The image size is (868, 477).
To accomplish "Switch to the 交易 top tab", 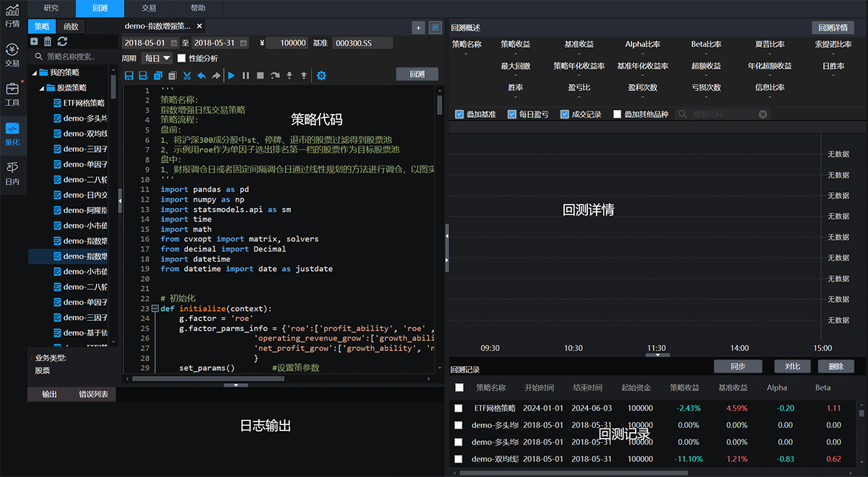I will pyautogui.click(x=148, y=8).
